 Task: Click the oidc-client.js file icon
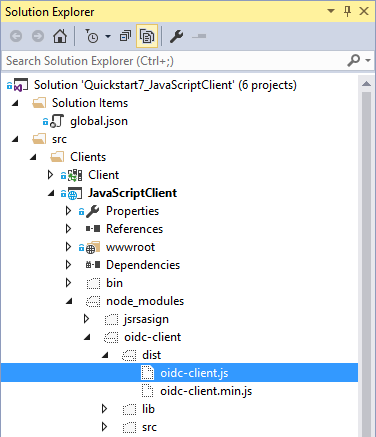tap(147, 373)
